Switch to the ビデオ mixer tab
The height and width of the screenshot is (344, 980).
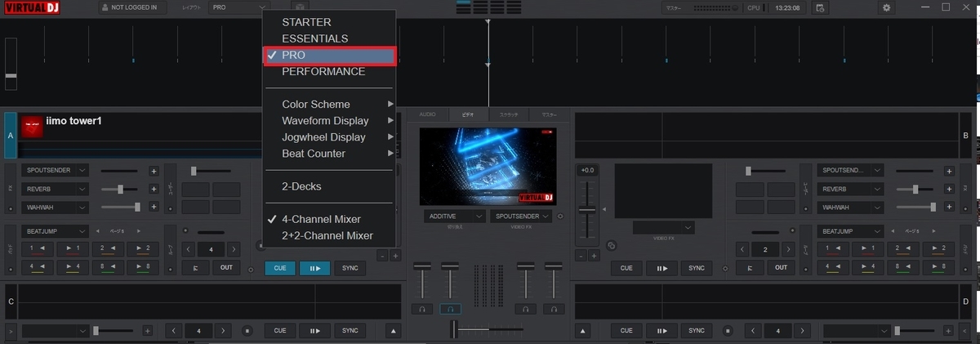tap(468, 114)
